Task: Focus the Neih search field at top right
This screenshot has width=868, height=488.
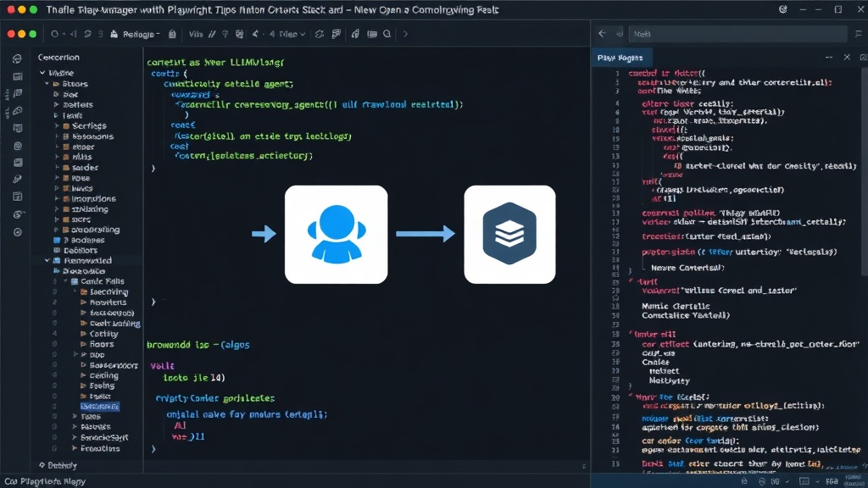Action: (737, 34)
